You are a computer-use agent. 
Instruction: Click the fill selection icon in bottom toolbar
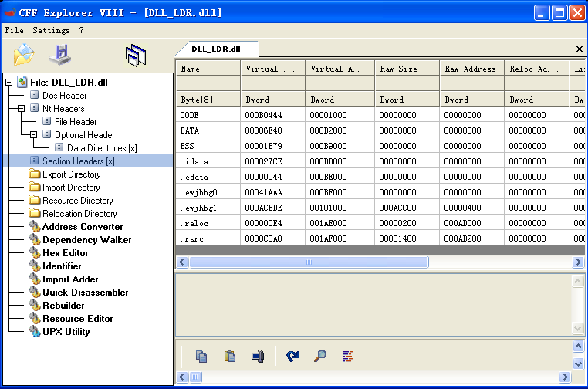pos(258,357)
